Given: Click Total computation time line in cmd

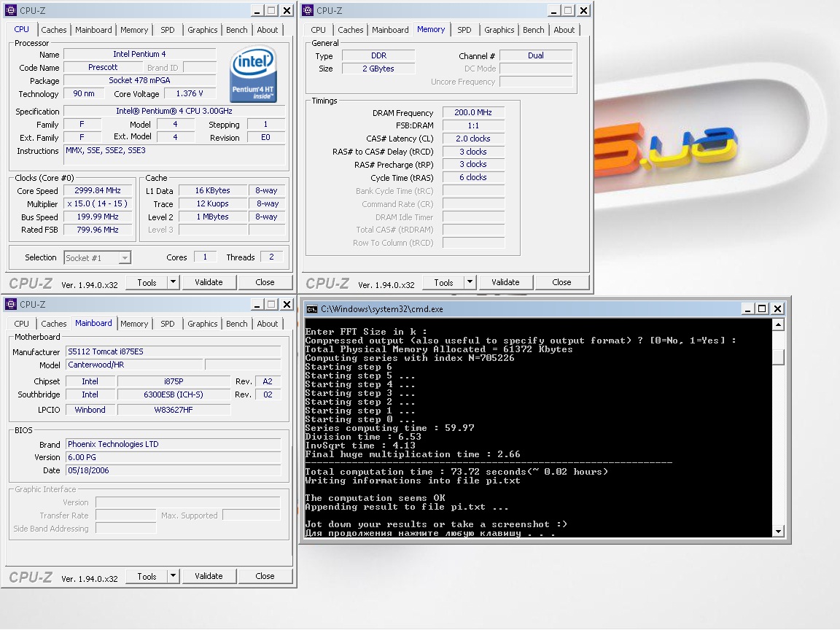Looking at the screenshot, I should [456, 472].
